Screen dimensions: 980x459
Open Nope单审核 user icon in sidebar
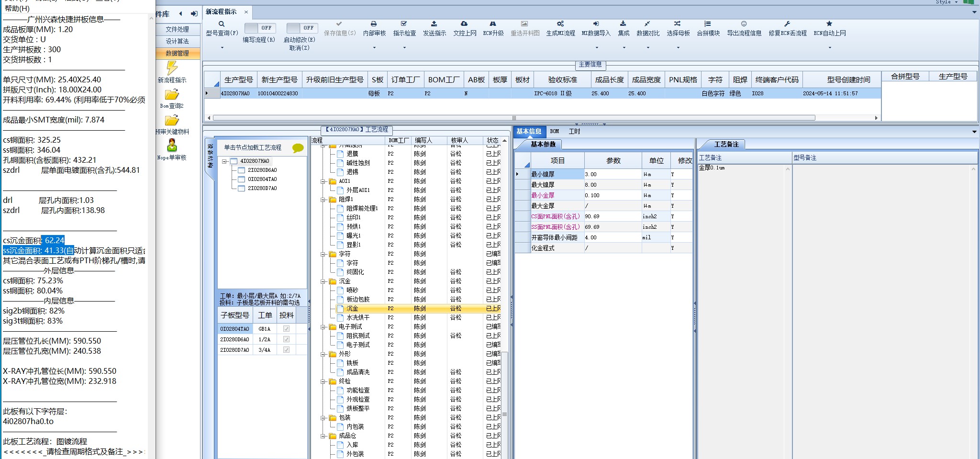(172, 145)
